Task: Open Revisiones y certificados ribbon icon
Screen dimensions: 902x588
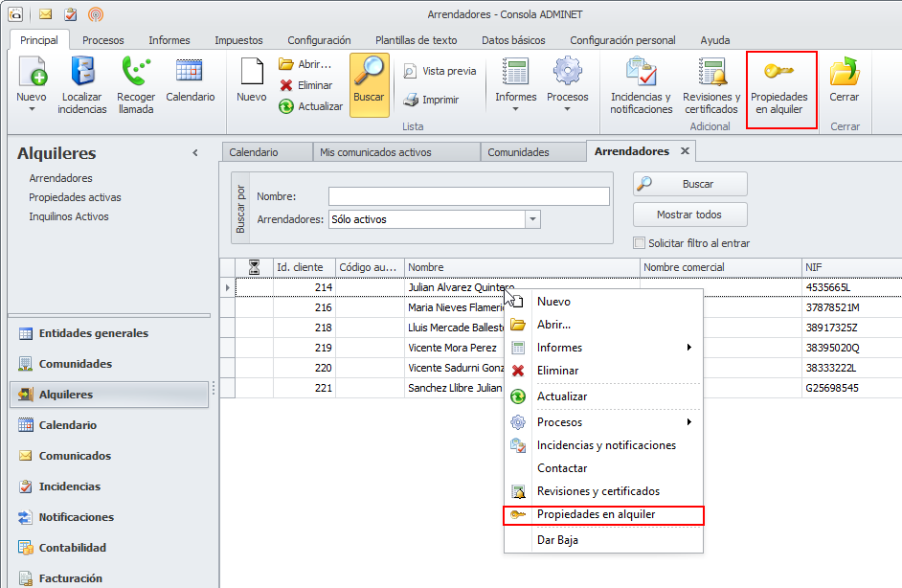Action: click(710, 74)
